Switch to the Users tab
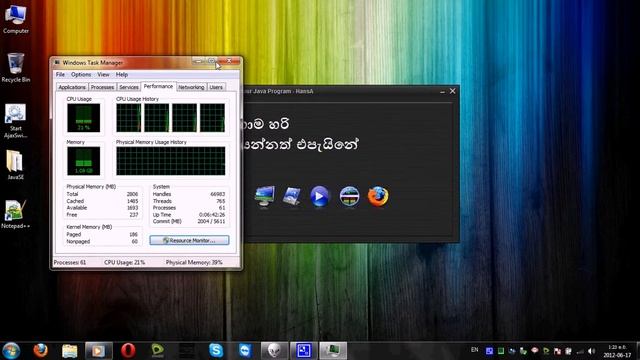Screen dimensions: 640x360 216,87
